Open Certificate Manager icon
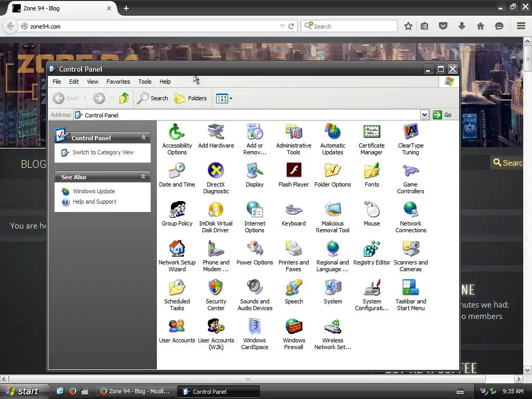The image size is (532, 399). [371, 139]
